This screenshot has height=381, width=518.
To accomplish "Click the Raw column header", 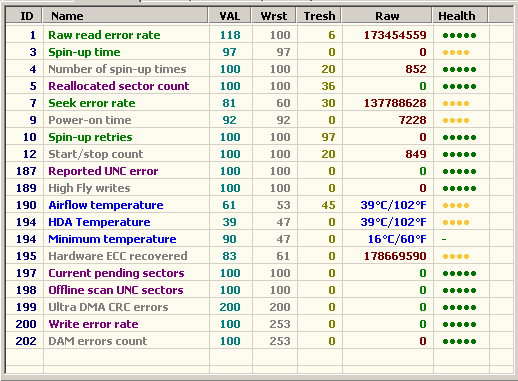I will [387, 16].
